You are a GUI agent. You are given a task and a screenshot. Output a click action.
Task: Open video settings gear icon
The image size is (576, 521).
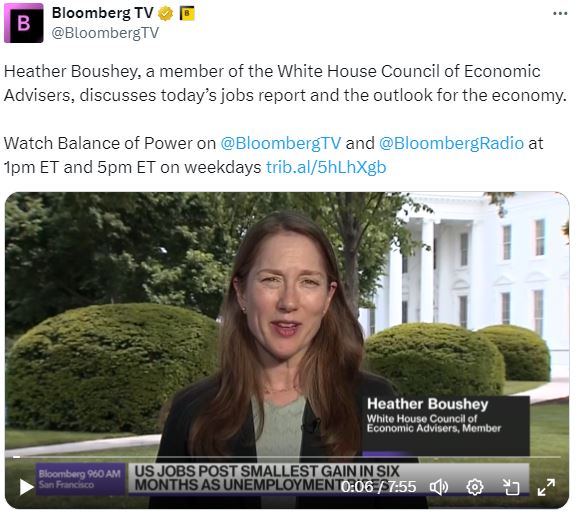[475, 487]
